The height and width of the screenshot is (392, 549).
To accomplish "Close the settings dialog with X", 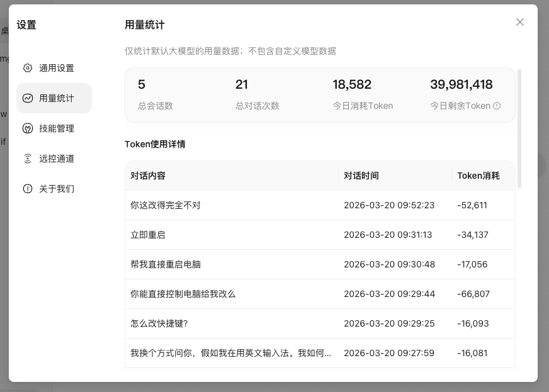I will 520,22.
